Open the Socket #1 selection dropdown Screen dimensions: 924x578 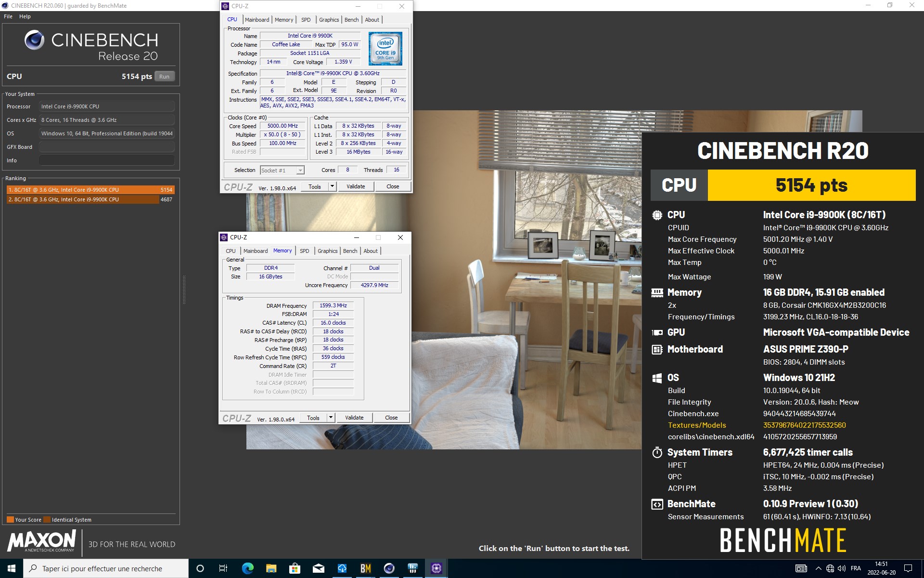pos(282,171)
